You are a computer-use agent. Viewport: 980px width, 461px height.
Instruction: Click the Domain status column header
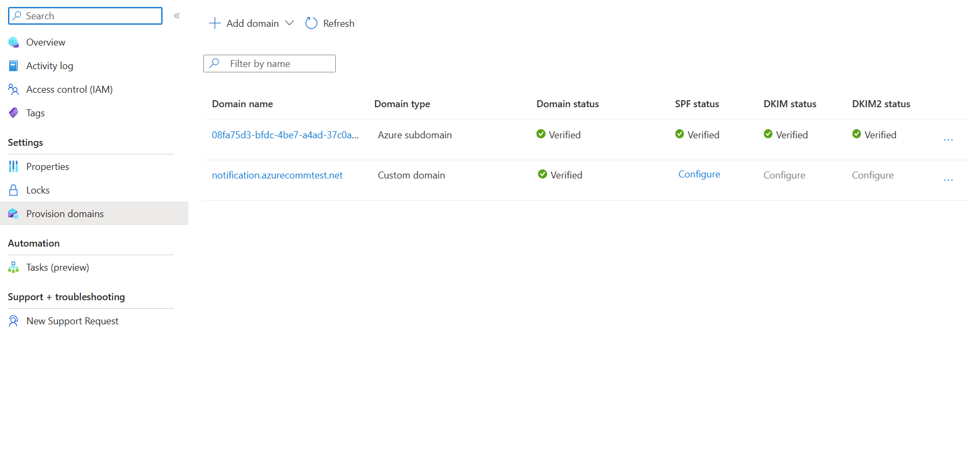click(568, 104)
